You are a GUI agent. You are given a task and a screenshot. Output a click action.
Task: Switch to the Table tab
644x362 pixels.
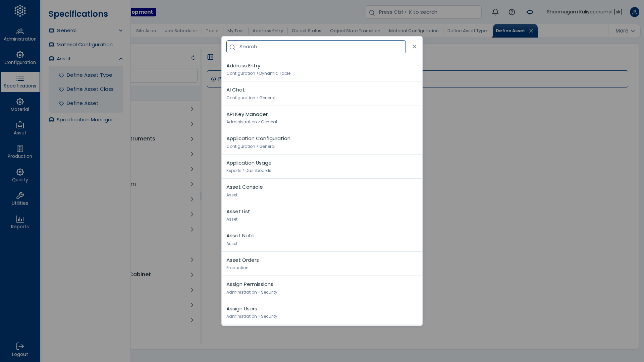click(212, 31)
